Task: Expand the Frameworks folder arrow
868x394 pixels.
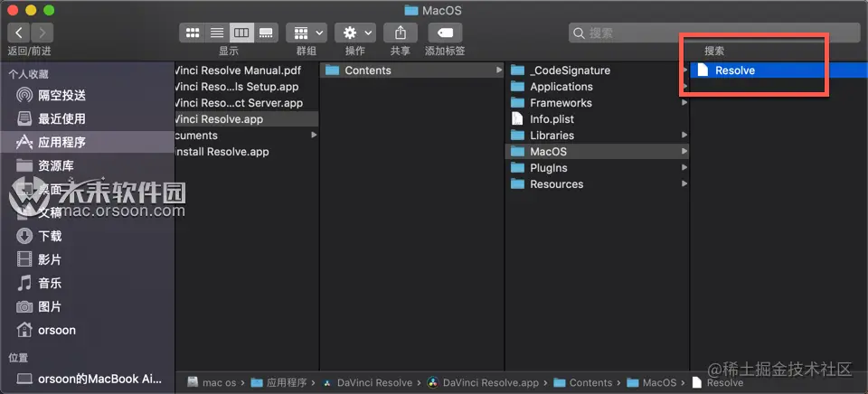Action: click(684, 103)
